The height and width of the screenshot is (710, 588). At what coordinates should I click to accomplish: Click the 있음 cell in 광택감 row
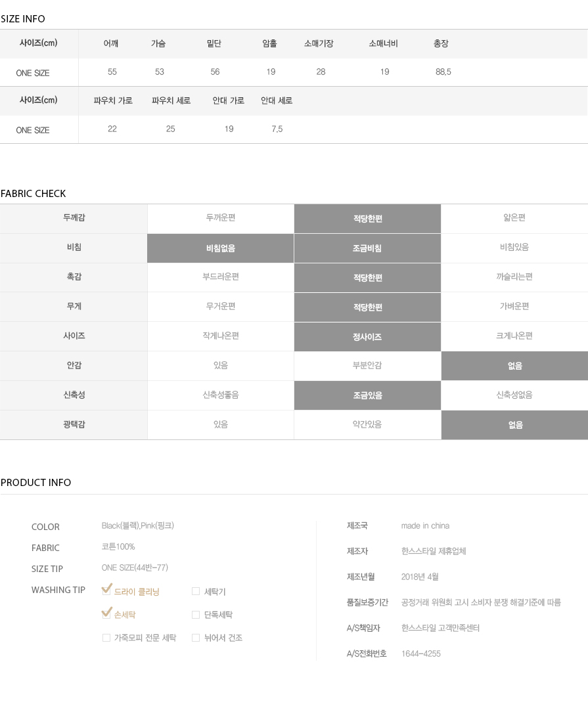click(x=221, y=424)
